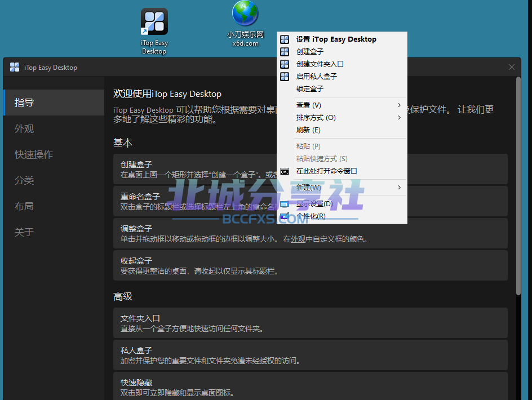Click the icon next to 创建盒子 menu entry
This screenshot has height=400, width=532.
coord(285,52)
